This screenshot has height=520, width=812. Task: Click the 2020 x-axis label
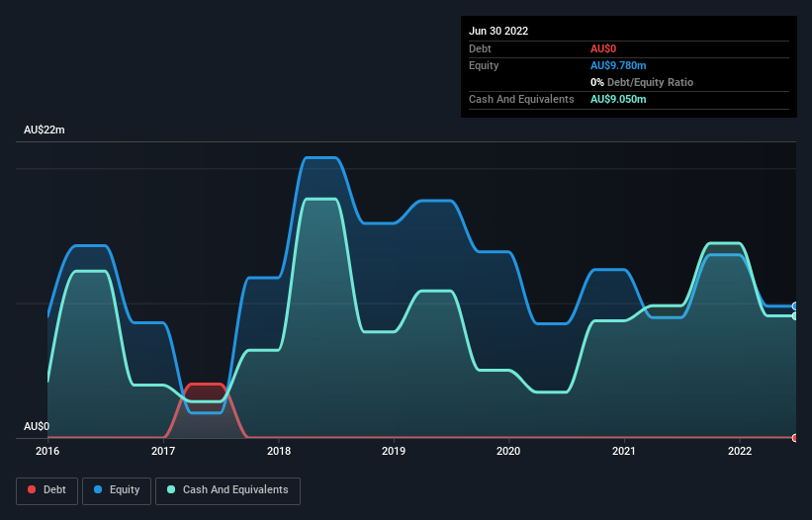click(x=508, y=451)
